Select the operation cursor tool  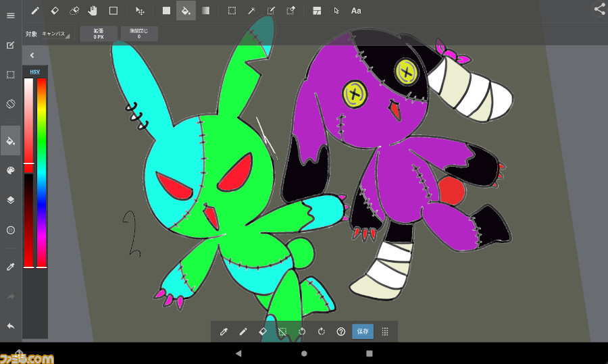[x=336, y=11]
